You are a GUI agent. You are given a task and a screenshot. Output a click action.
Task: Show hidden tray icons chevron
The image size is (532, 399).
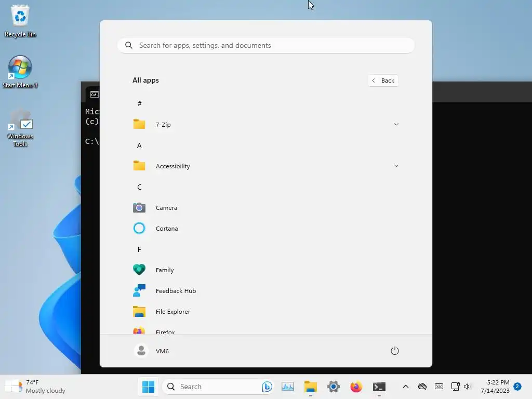pos(405,387)
